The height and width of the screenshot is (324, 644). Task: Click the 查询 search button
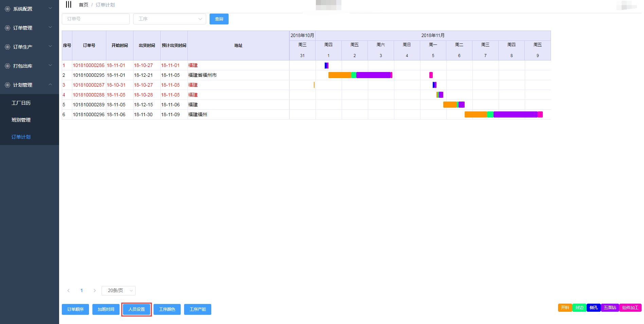coord(219,19)
